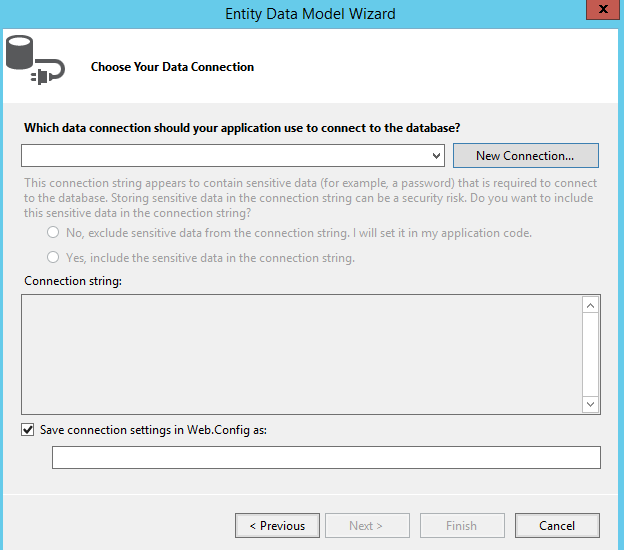The height and width of the screenshot is (550, 624).
Task: Click the database cylinder icon in header
Action: pyautogui.click(x=20, y=53)
